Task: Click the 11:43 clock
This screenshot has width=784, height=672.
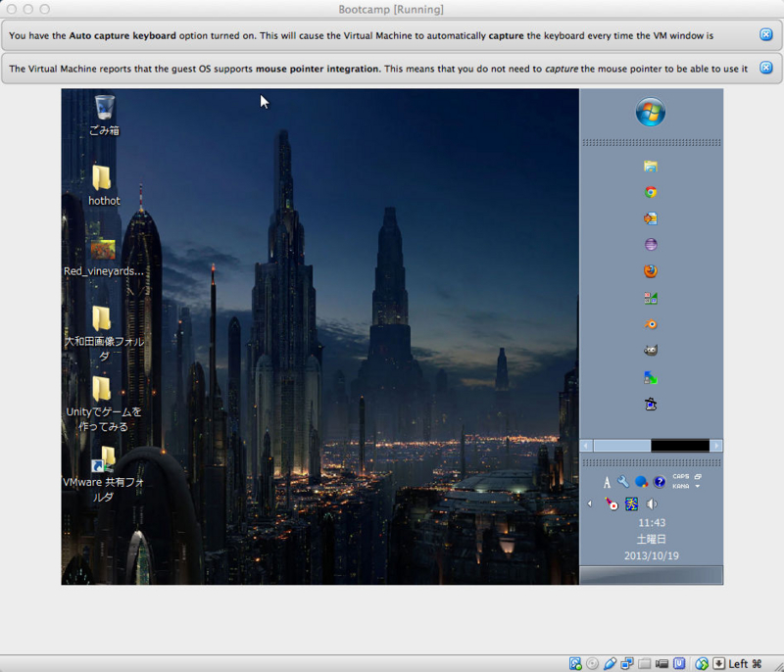Action: click(x=652, y=522)
